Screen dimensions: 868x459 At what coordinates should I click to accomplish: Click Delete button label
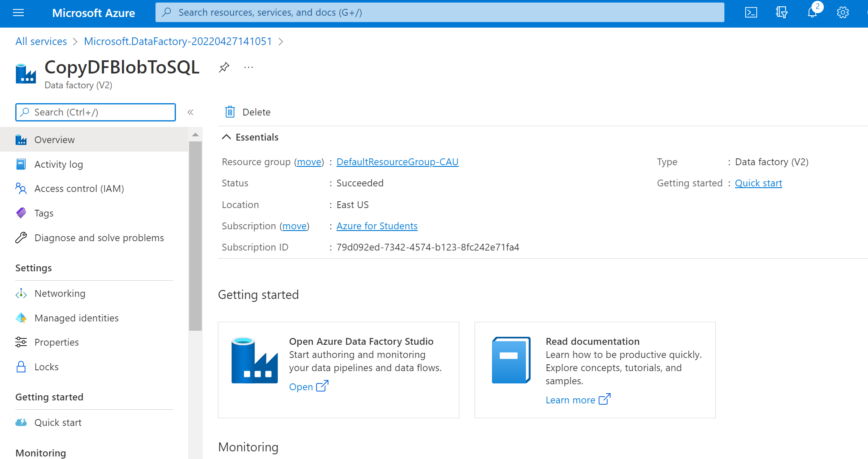257,112
